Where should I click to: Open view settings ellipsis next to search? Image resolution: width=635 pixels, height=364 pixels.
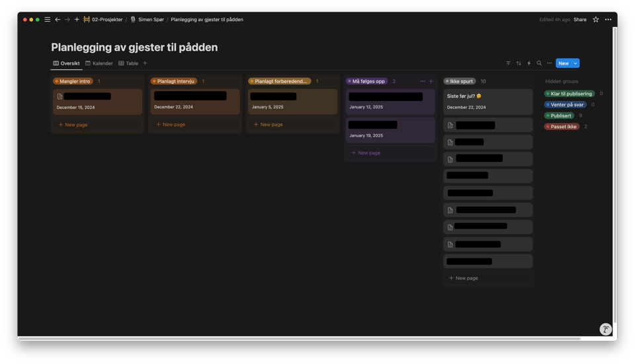click(549, 63)
